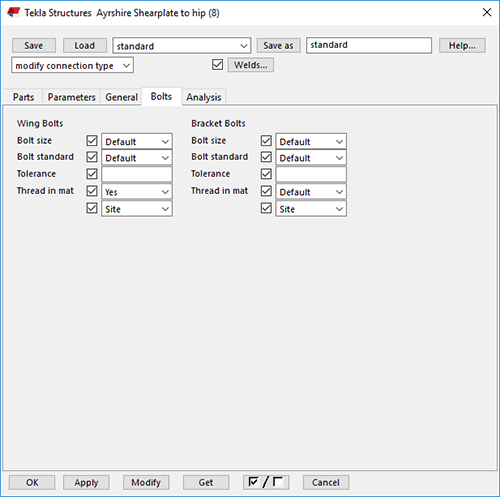
Task: Switch to the Analysis tab
Action: click(204, 97)
